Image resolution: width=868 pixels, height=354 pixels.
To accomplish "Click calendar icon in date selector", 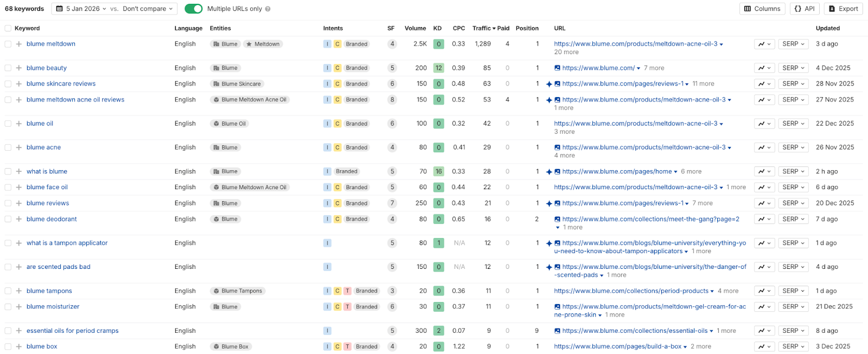I will (x=60, y=9).
